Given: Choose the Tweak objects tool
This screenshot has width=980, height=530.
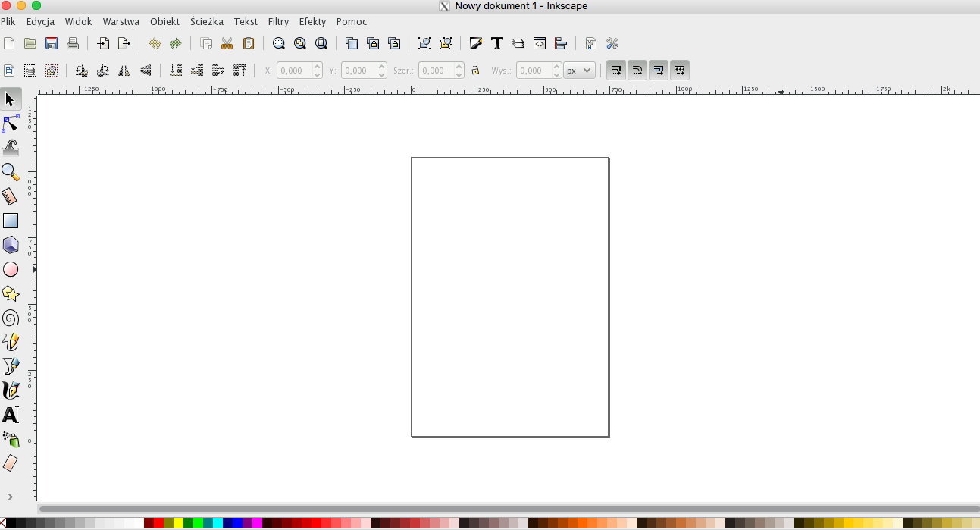Looking at the screenshot, I should coord(11,148).
